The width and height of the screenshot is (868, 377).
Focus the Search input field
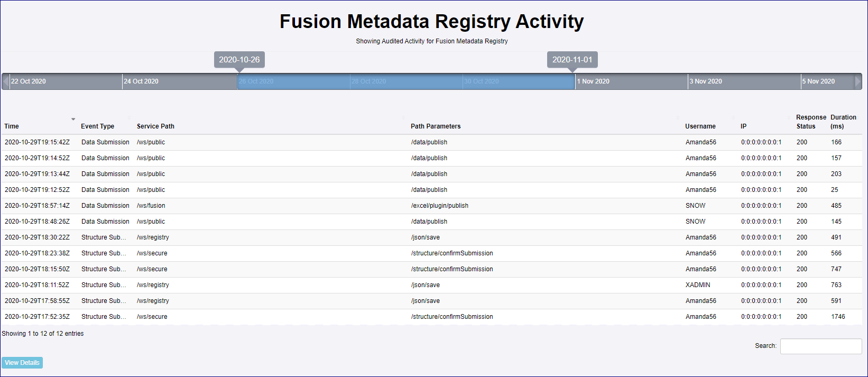[x=820, y=346]
